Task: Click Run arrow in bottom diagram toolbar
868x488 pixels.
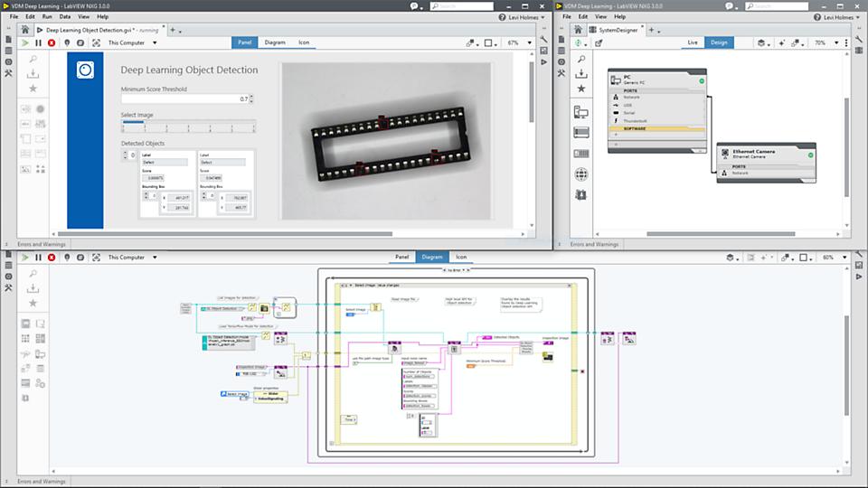Action: [25, 258]
